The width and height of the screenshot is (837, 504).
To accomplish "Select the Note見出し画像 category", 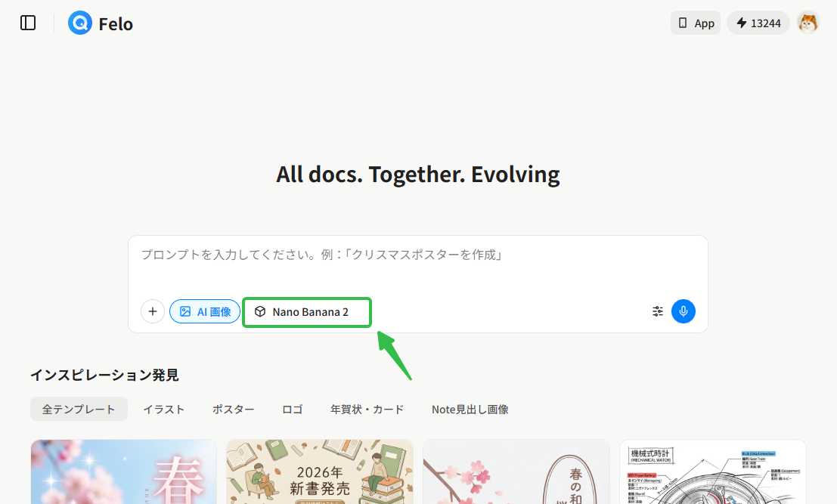I will point(470,409).
